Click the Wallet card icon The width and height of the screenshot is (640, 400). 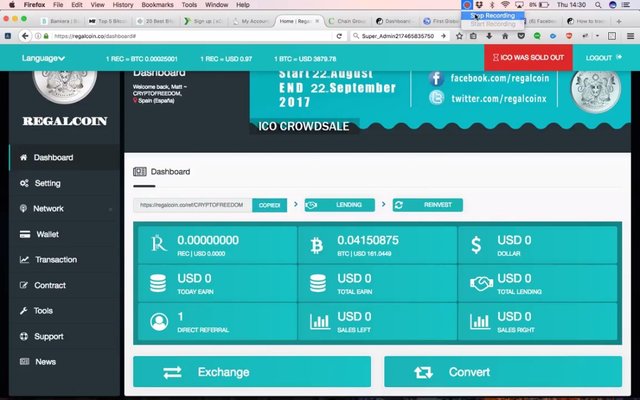pos(25,234)
